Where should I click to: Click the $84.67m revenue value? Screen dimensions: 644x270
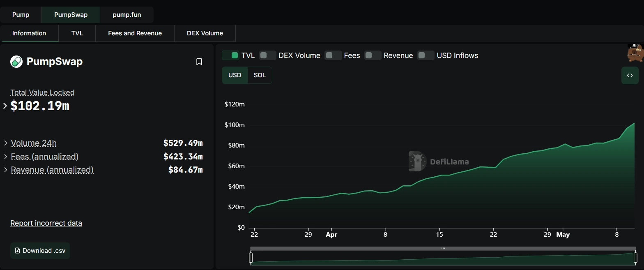pos(186,170)
